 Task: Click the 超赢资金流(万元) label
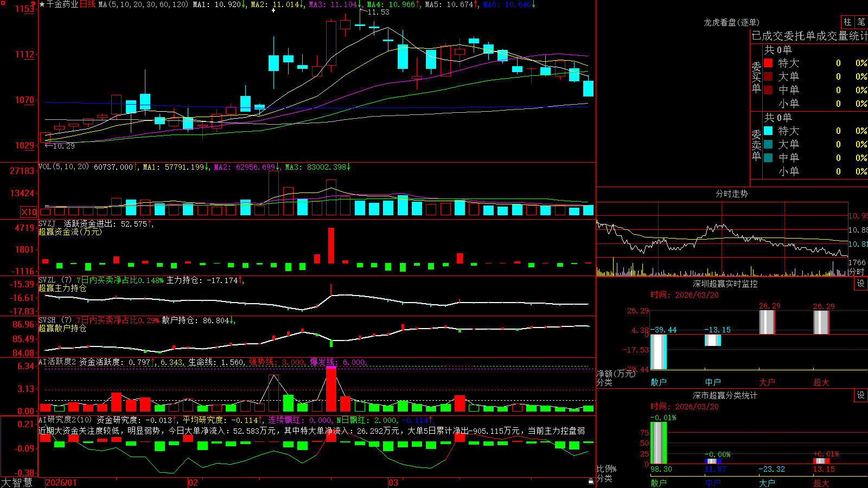click(70, 232)
